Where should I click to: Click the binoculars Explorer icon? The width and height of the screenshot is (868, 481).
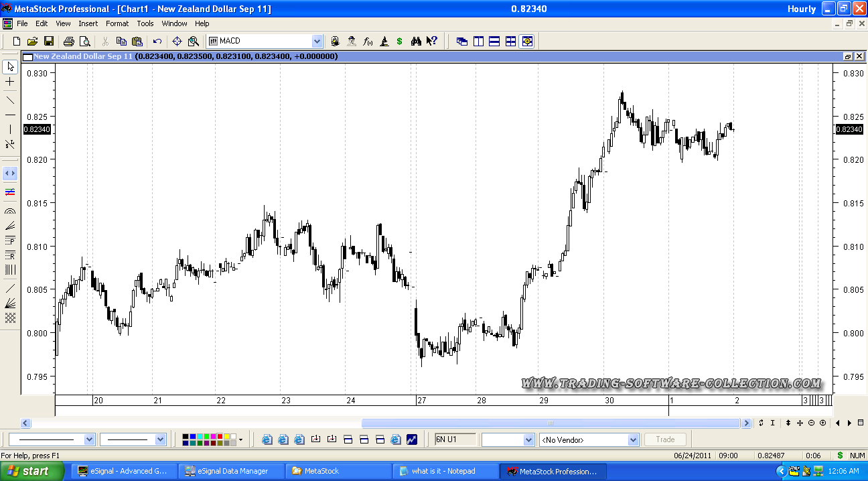point(416,42)
